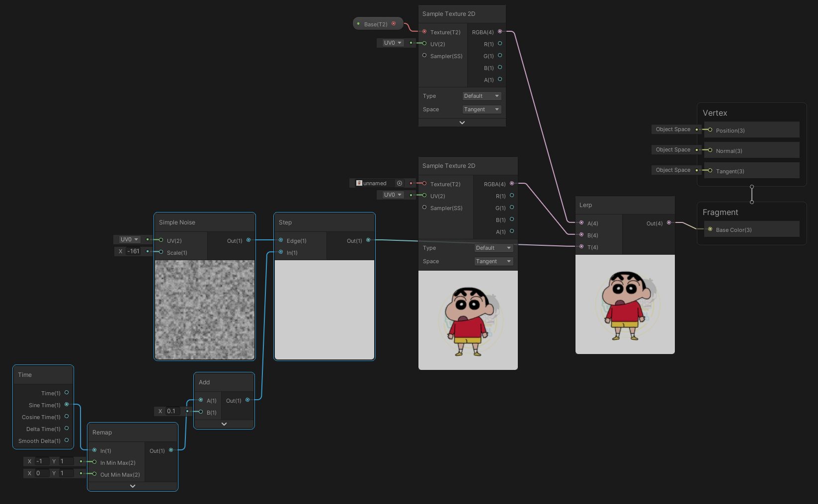Select the Add node title

204,382
